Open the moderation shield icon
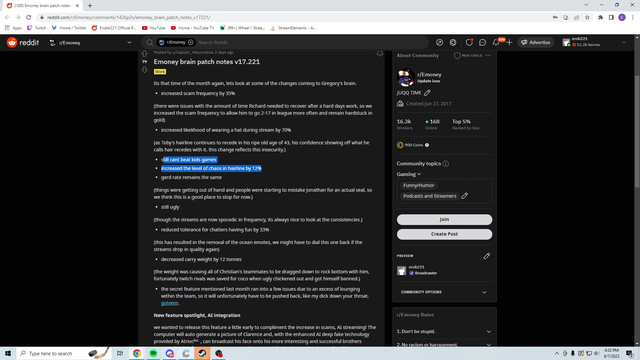Image resolution: width=640 pixels, height=360 pixels. point(469,42)
